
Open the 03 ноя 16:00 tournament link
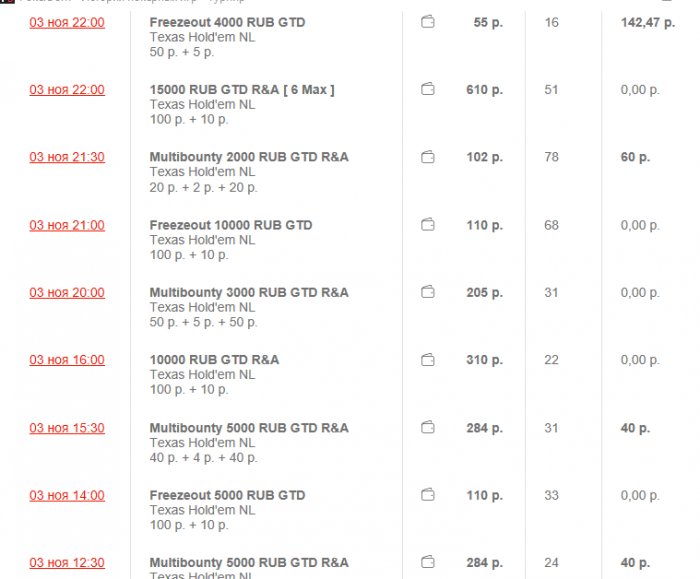click(x=66, y=360)
